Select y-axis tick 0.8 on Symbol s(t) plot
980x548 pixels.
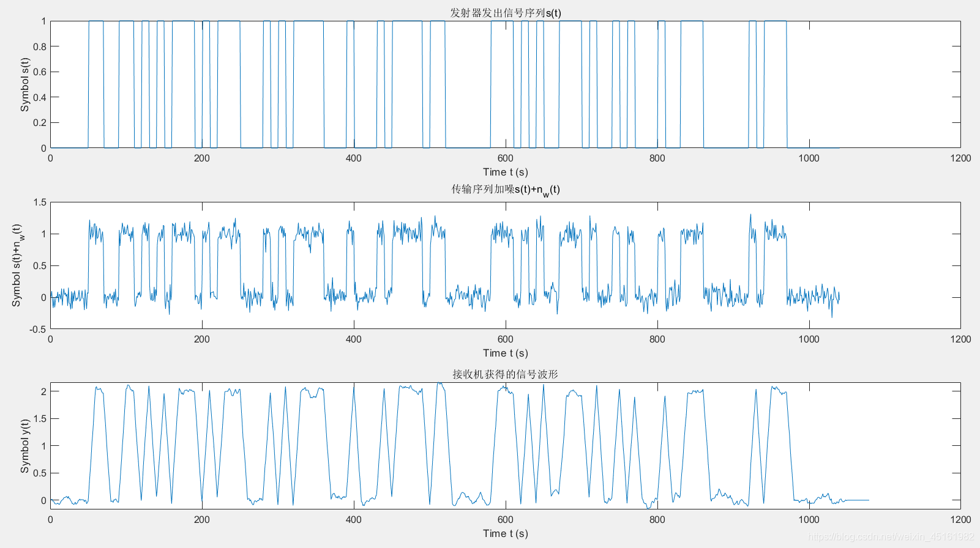click(40, 46)
